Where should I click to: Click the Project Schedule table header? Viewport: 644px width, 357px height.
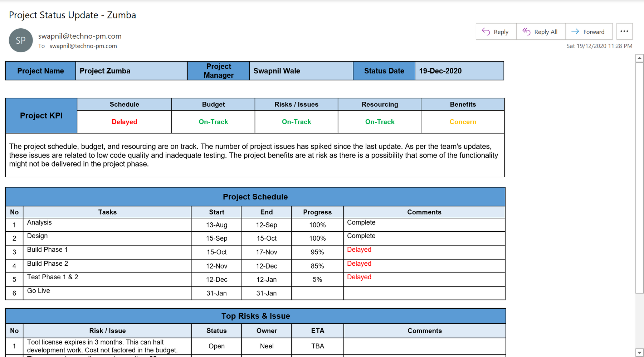[255, 197]
